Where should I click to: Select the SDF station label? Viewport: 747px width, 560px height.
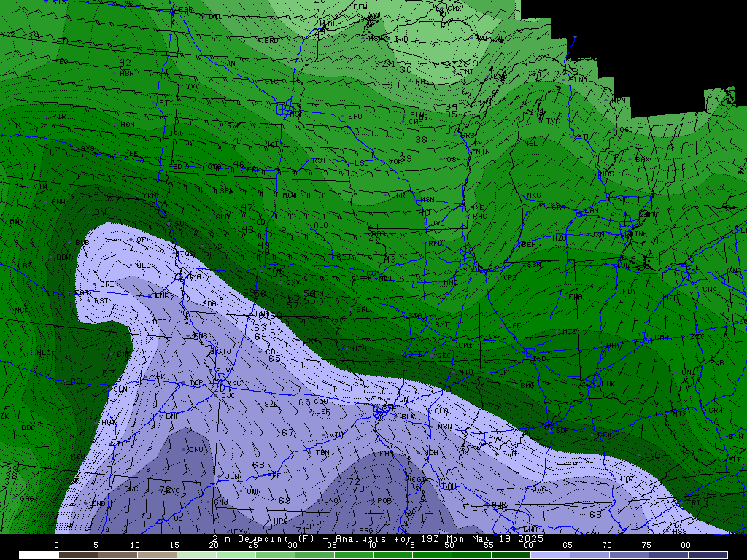561,430
